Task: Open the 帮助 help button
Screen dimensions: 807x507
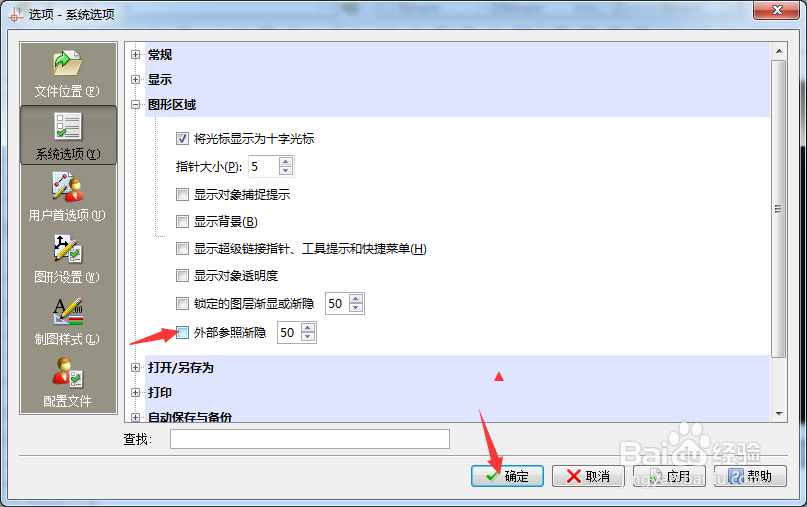Action: (750, 476)
